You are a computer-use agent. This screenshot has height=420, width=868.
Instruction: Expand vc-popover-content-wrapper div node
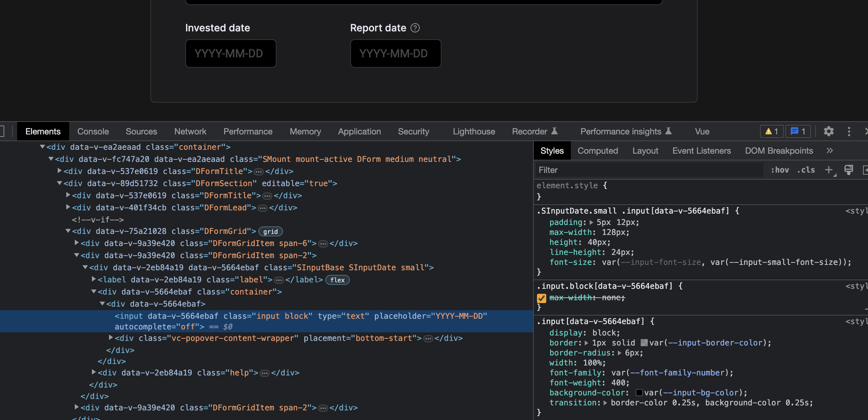[111, 337]
